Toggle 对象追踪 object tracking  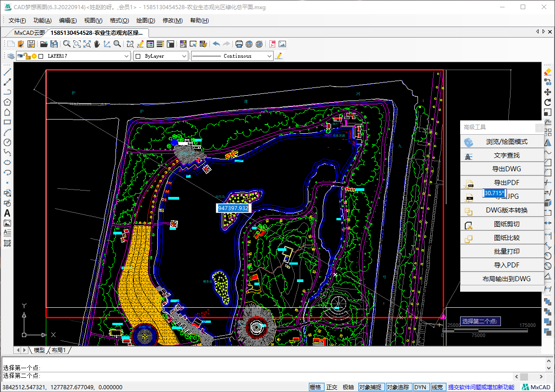pos(398,387)
